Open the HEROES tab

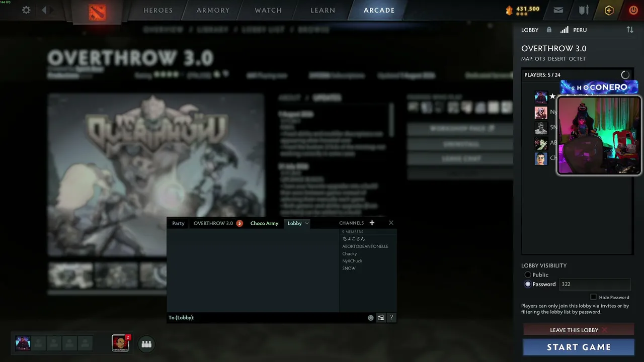[x=158, y=10]
